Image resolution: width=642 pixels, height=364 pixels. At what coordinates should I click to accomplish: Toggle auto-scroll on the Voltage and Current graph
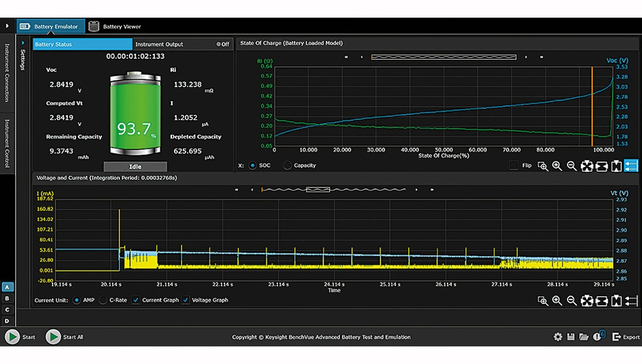[631, 301]
